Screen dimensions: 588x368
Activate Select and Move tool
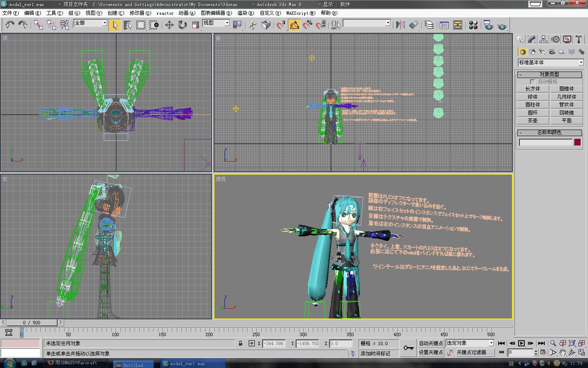click(169, 25)
